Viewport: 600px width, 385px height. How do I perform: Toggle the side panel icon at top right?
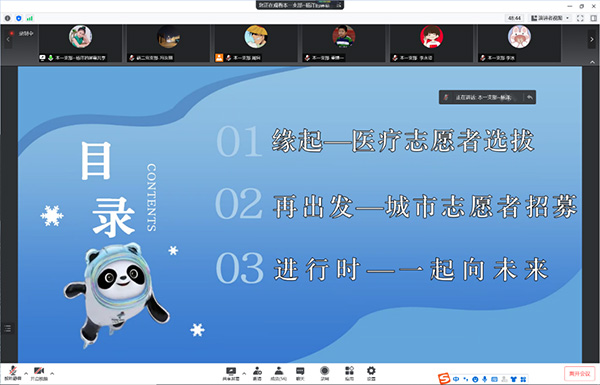point(593,18)
